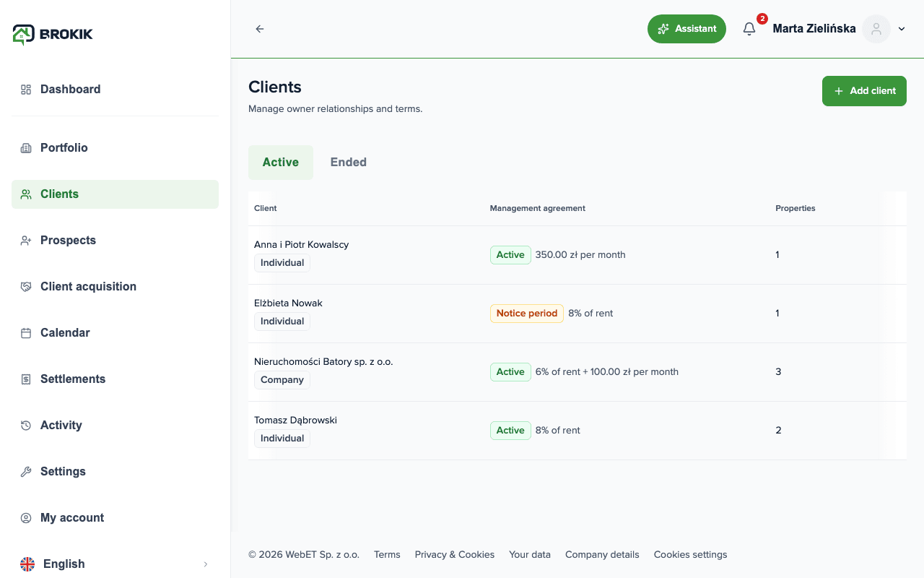Click the Portfolio building icon
Screen dimensions: 924x578
[26, 148]
